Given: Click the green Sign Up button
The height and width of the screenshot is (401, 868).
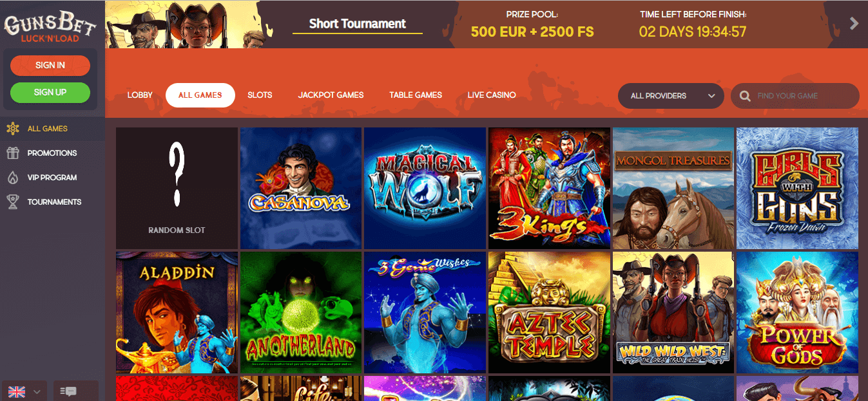Looking at the screenshot, I should [50, 92].
